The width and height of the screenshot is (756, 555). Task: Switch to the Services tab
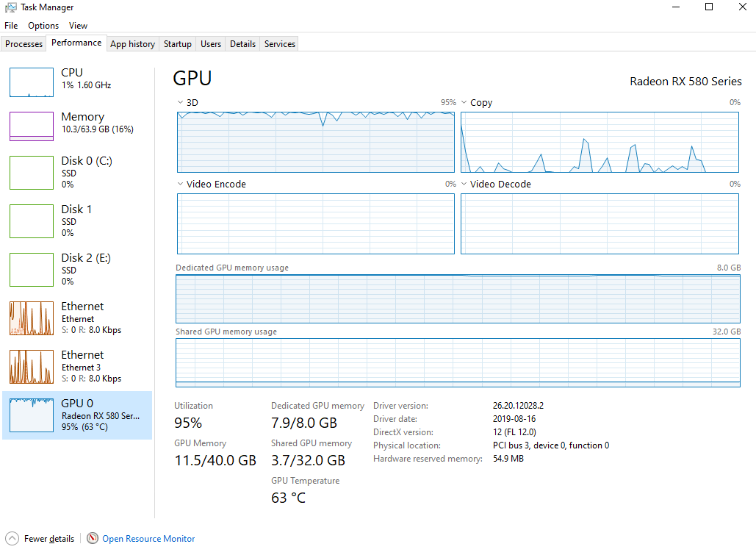[x=280, y=44]
